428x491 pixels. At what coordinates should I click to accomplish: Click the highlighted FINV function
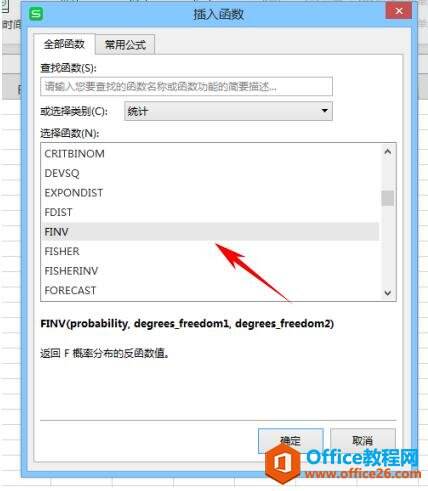tap(210, 232)
